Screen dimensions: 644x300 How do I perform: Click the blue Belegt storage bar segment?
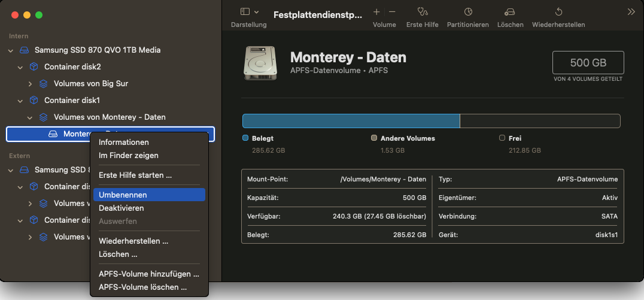click(351, 121)
